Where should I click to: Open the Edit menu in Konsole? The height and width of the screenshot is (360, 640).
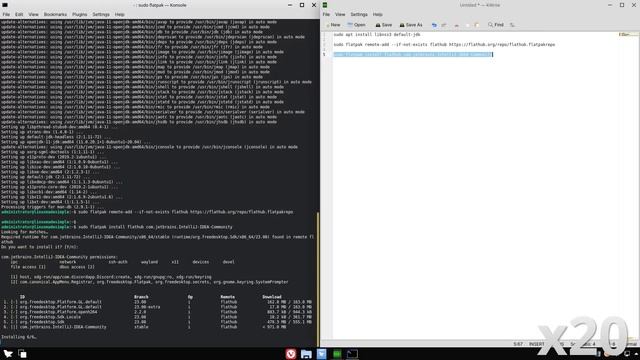(x=19, y=14)
